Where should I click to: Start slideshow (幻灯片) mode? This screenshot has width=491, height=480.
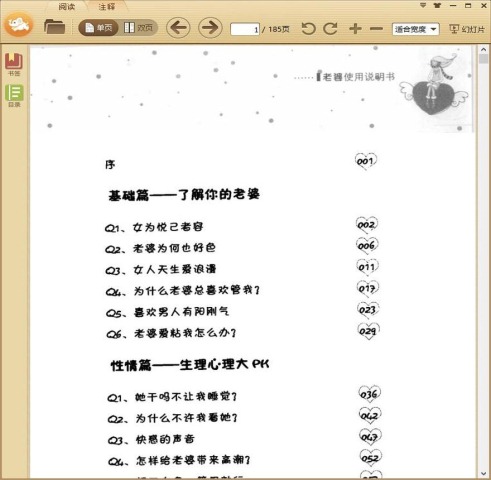pyautogui.click(x=467, y=29)
